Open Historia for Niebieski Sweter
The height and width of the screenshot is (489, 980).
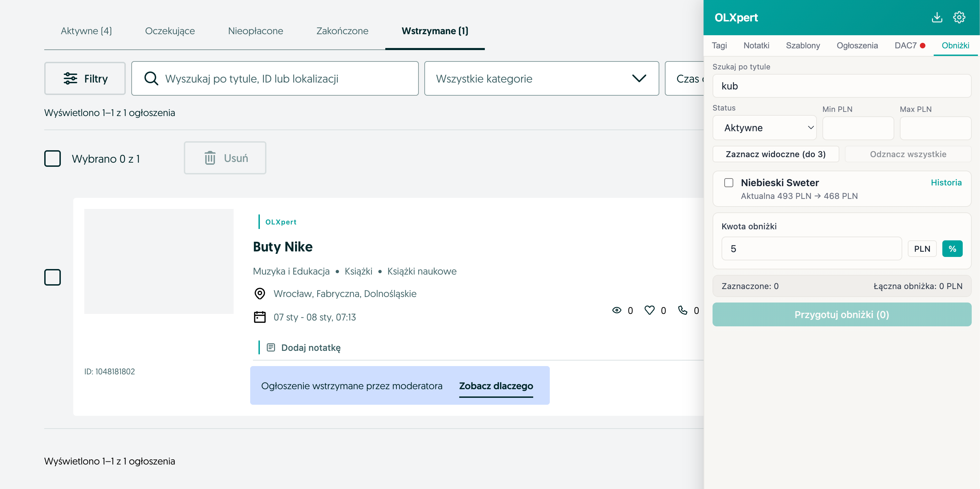[x=946, y=183]
